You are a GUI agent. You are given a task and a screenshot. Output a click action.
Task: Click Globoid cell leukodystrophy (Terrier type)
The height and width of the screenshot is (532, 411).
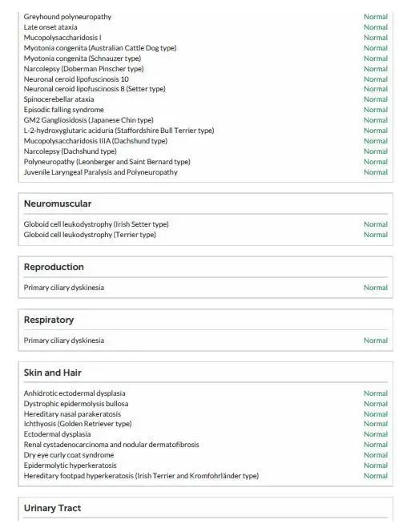[x=90, y=235]
